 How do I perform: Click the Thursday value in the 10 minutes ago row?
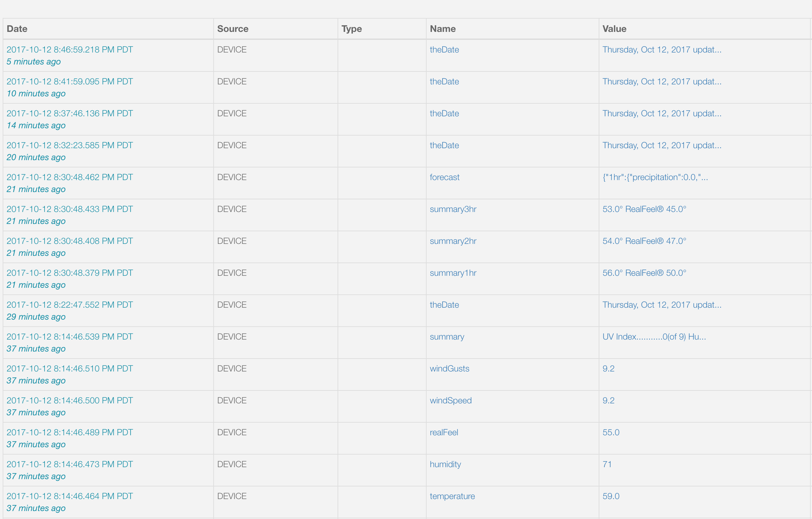[662, 82]
